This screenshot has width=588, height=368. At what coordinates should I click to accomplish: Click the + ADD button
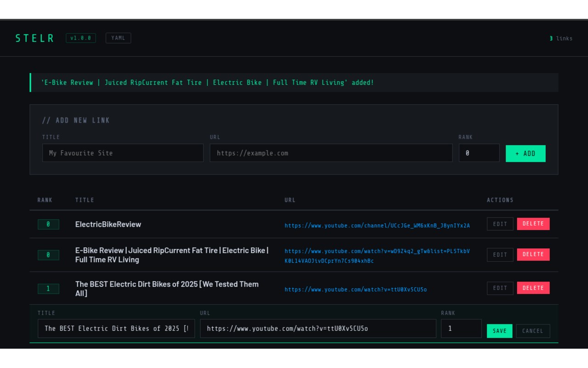526,154
